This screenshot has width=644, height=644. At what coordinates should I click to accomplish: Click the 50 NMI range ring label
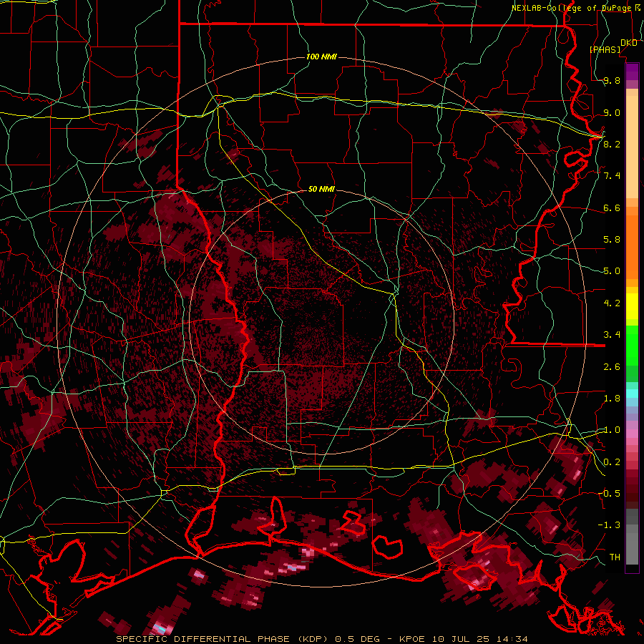pos(321,189)
